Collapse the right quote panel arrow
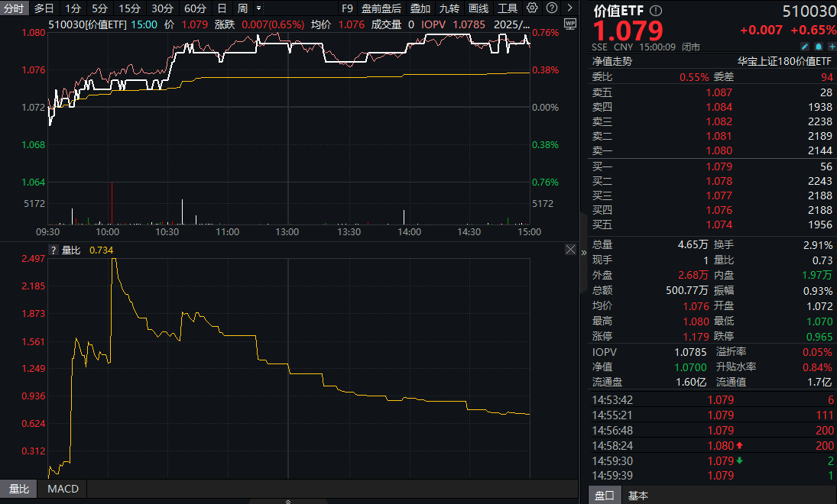Screen dimensions: 837x504 [x=584, y=253]
